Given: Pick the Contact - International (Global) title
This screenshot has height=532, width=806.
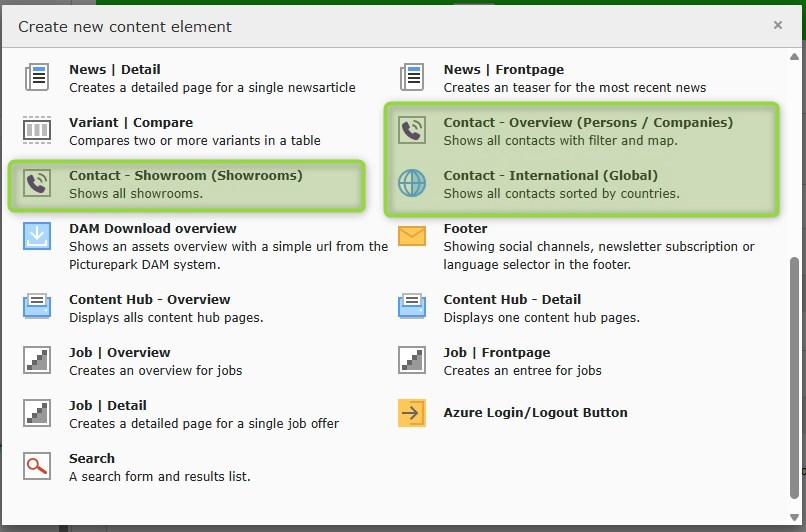Looking at the screenshot, I should pyautogui.click(x=550, y=175).
